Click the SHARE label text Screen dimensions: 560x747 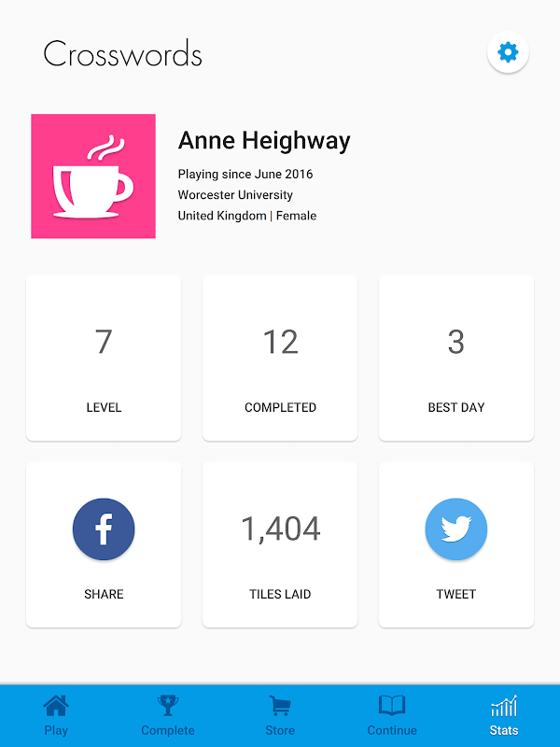pos(104,594)
